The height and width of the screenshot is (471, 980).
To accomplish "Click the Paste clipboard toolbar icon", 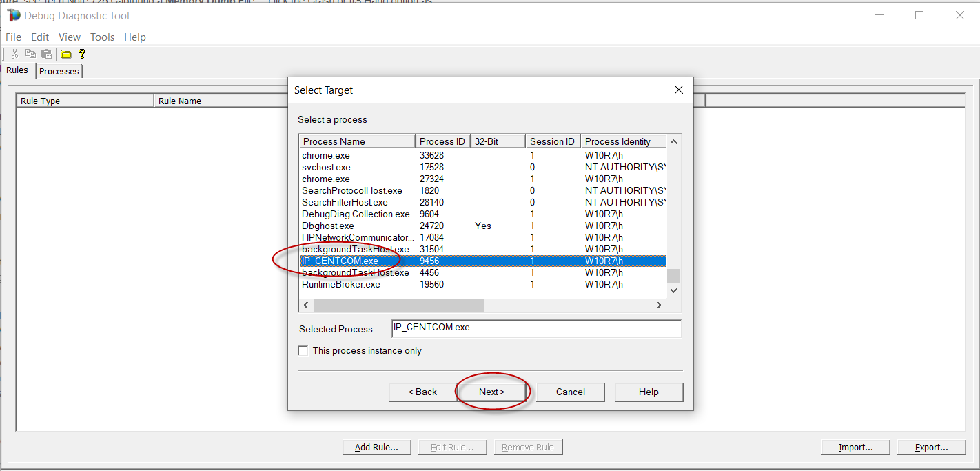I will pyautogui.click(x=46, y=54).
